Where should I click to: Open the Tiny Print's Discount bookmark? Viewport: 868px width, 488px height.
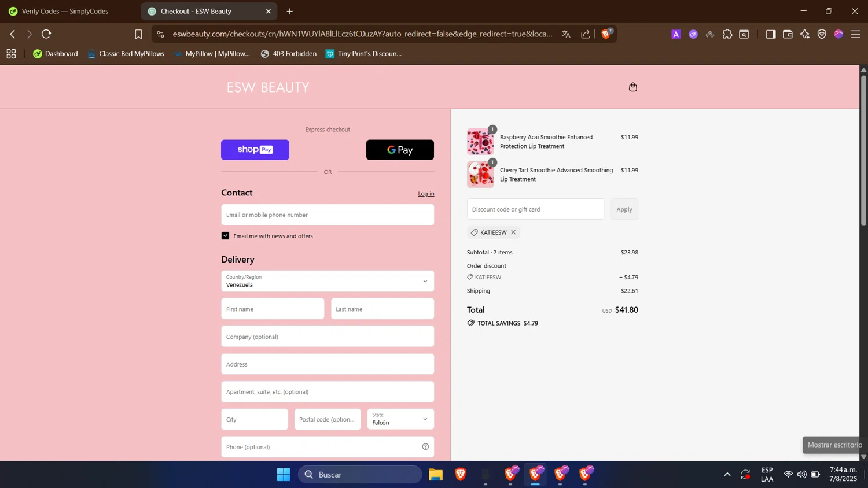[363, 54]
